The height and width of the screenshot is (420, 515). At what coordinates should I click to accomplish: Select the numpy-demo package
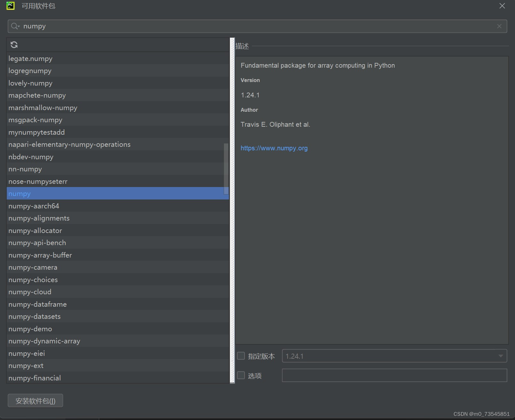[x=117, y=329]
